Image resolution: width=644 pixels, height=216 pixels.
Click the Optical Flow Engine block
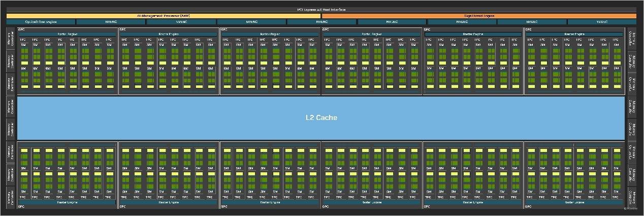coord(41,22)
